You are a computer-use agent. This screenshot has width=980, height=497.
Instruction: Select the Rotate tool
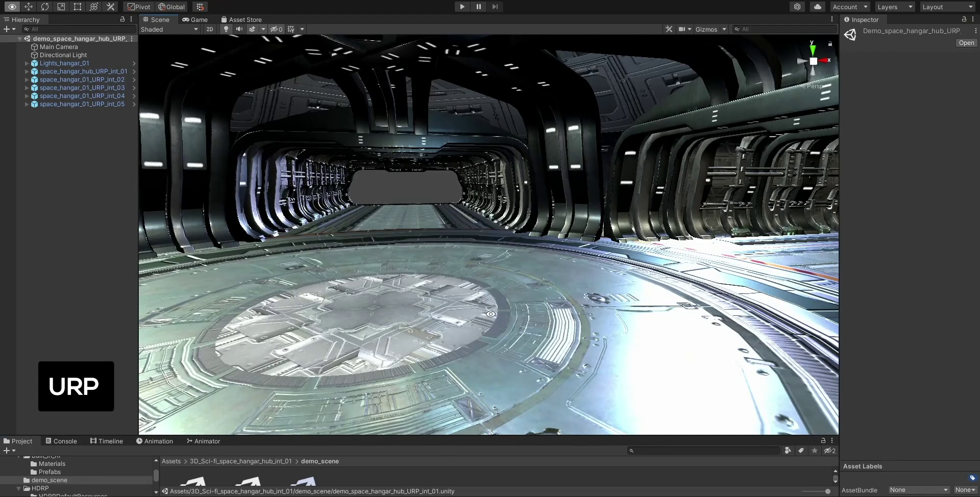[44, 7]
